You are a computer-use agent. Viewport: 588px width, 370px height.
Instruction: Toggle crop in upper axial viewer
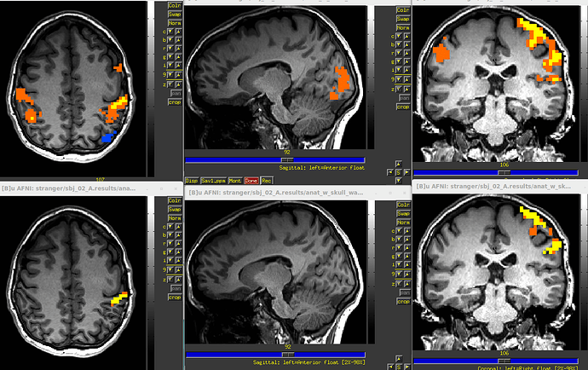175,102
